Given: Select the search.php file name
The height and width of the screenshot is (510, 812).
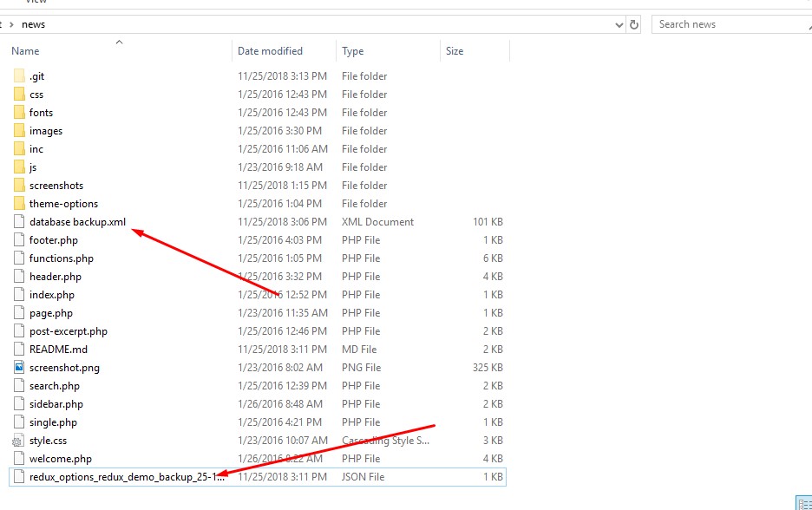Looking at the screenshot, I should pos(55,386).
